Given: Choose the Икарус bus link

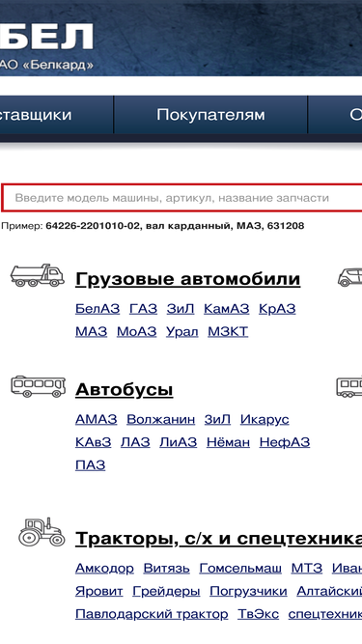Looking at the screenshot, I should [265, 420].
